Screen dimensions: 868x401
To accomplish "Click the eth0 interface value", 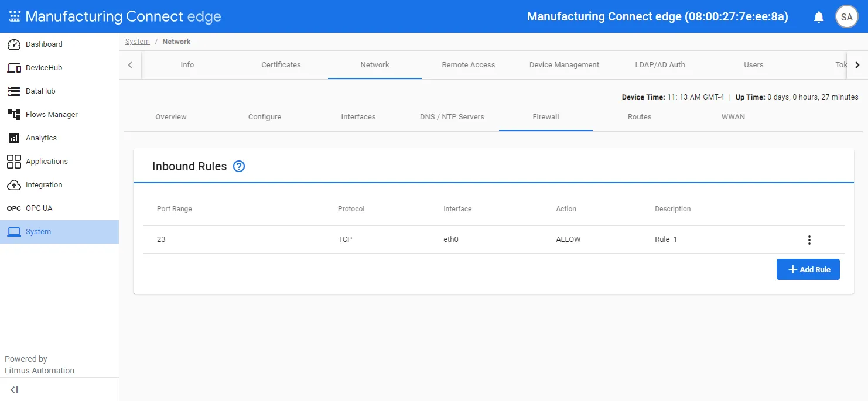I will coord(451,239).
